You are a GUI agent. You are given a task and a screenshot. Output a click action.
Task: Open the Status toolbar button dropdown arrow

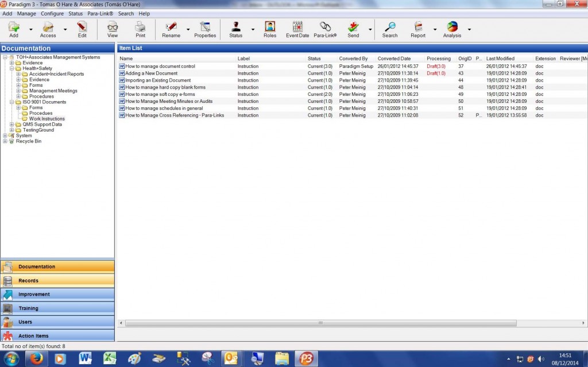click(253, 29)
